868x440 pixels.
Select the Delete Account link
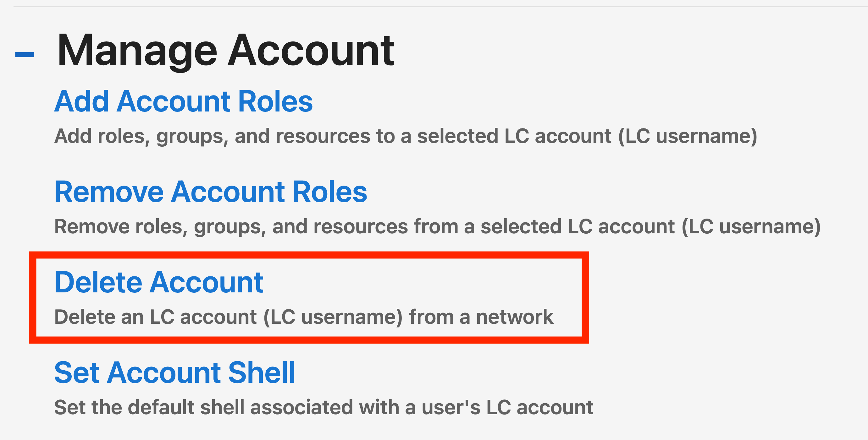pos(159,282)
